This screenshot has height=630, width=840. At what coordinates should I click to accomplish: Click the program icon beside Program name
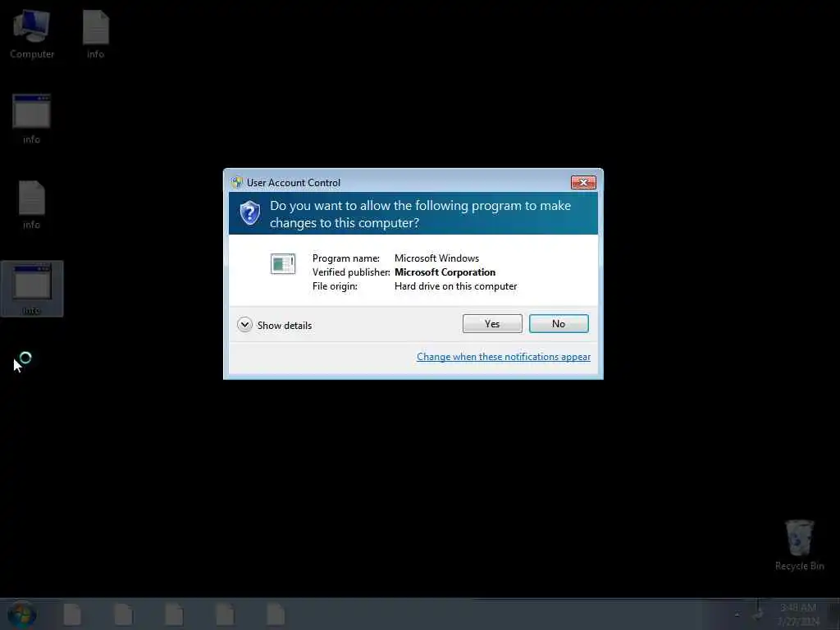point(283,264)
